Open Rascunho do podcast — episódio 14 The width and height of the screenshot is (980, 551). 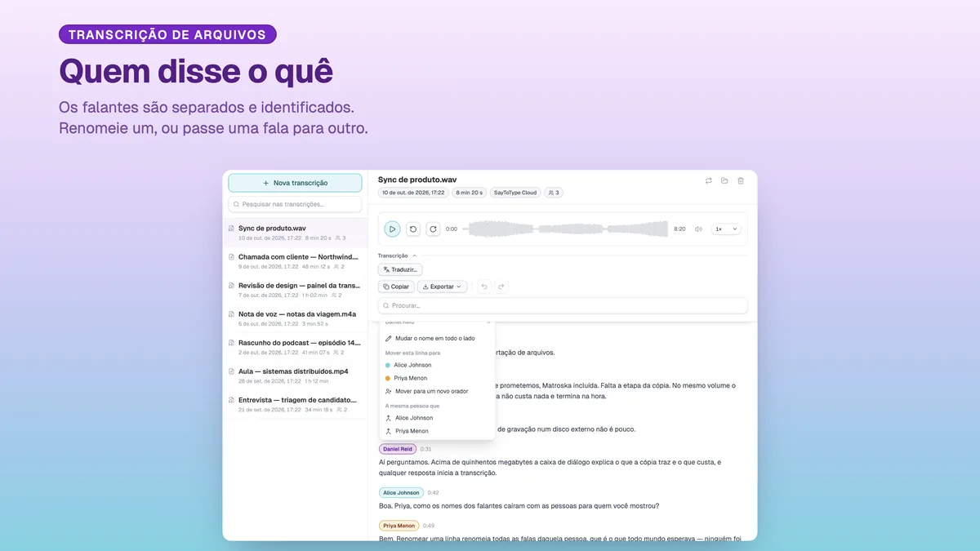point(295,347)
